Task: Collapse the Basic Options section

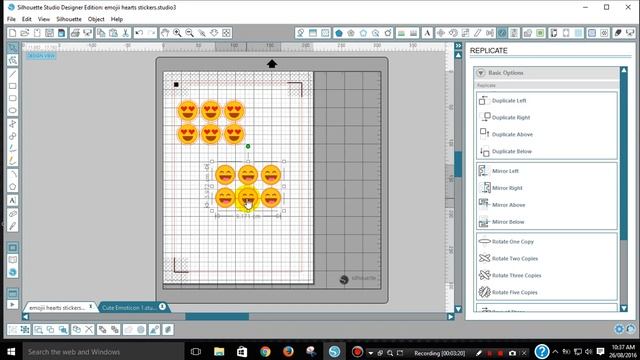Action: pyautogui.click(x=481, y=73)
